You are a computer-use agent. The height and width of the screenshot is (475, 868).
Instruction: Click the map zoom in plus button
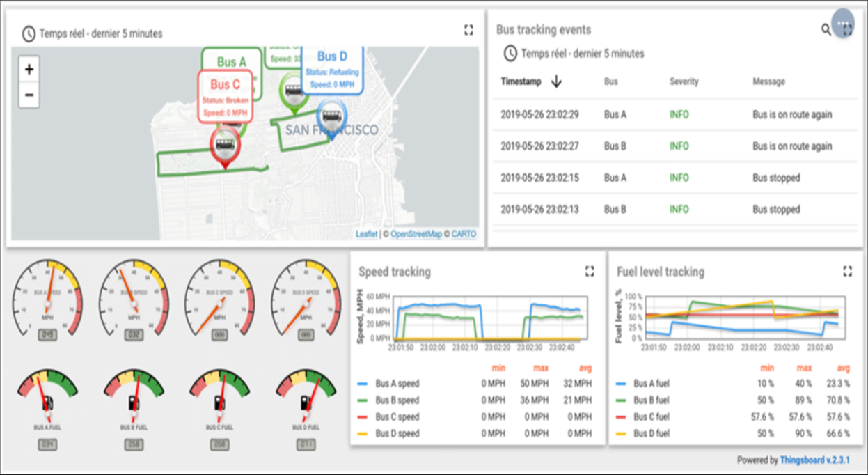click(x=29, y=70)
